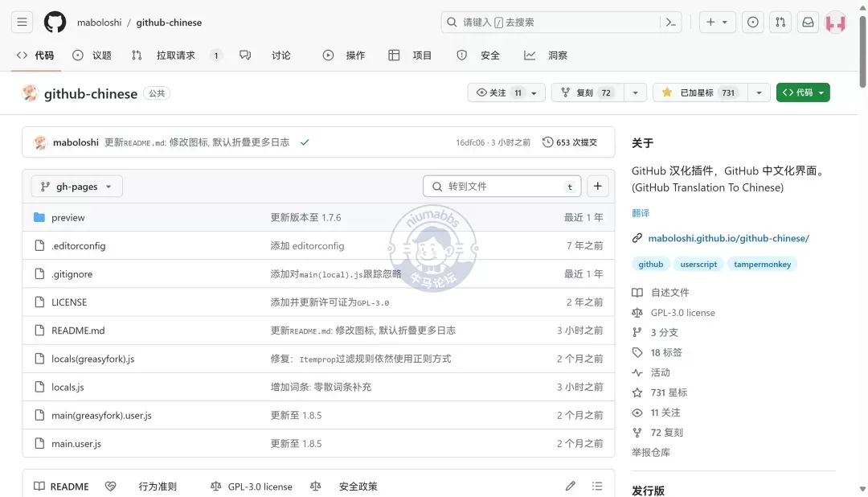Switch to the 安全 tab

tap(478, 55)
